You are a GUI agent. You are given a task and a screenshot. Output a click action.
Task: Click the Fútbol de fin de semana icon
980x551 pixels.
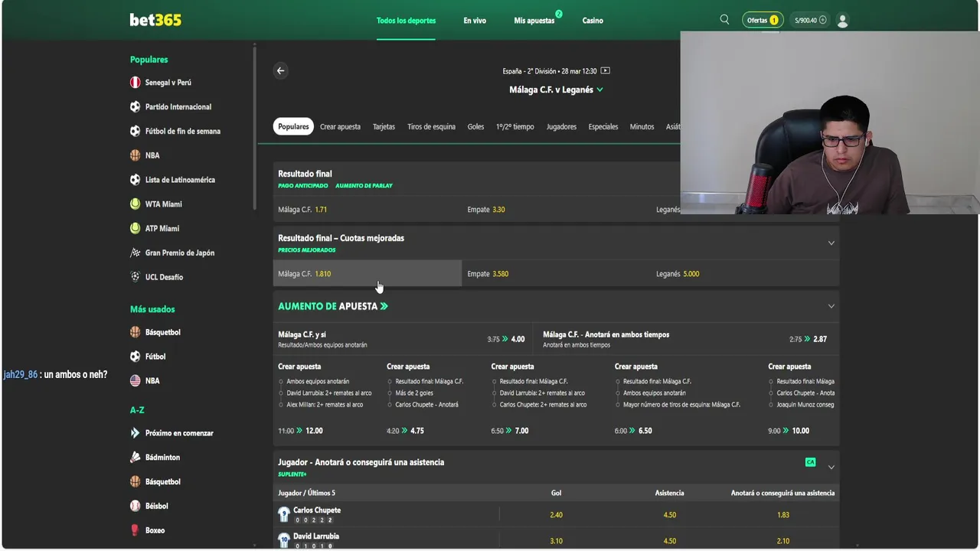[135, 131]
